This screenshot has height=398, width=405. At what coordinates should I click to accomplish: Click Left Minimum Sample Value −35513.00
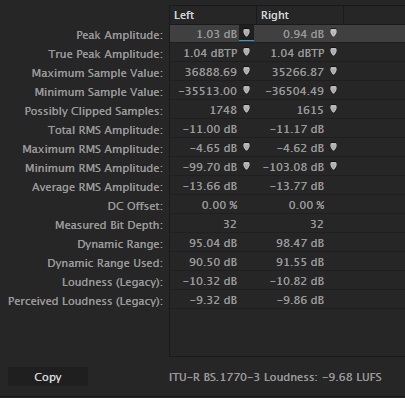click(208, 91)
